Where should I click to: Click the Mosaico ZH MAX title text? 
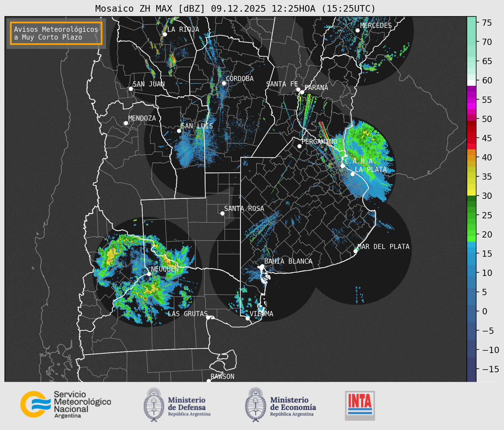(x=235, y=9)
